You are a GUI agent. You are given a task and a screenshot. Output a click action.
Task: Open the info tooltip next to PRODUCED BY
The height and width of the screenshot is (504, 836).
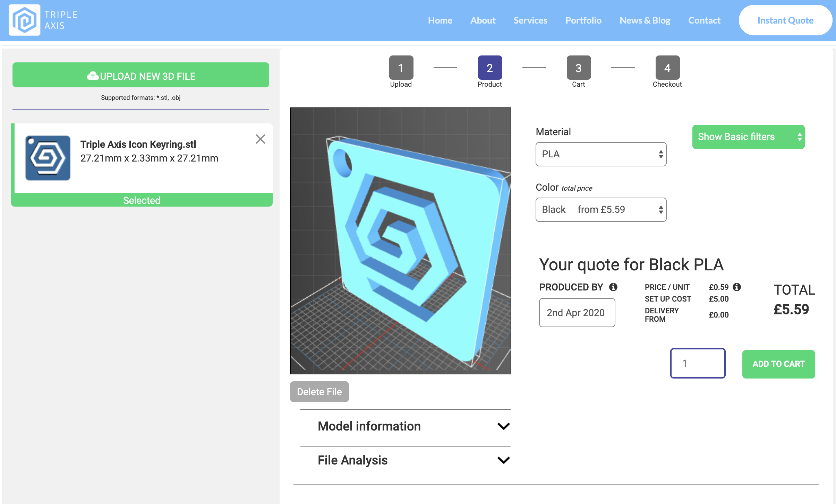pos(613,287)
